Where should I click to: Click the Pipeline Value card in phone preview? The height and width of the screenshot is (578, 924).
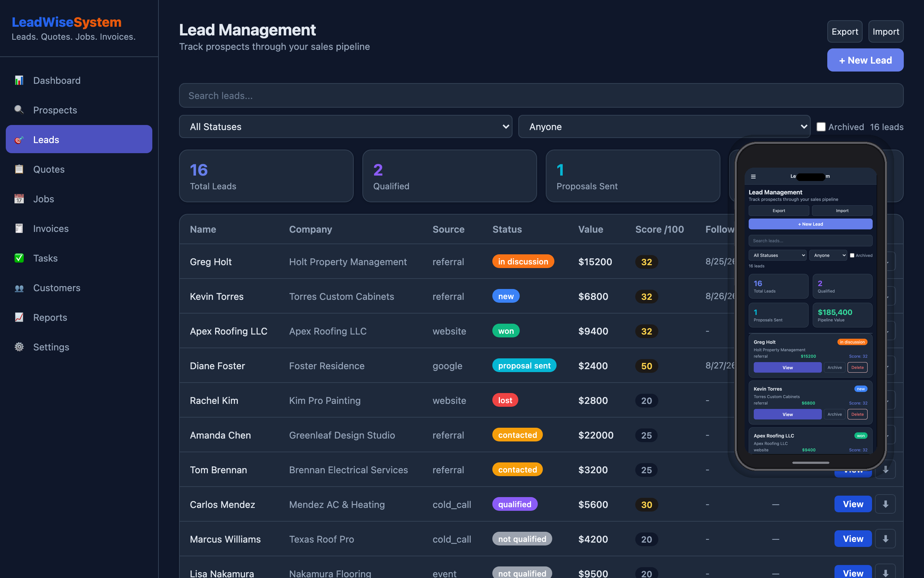point(842,315)
